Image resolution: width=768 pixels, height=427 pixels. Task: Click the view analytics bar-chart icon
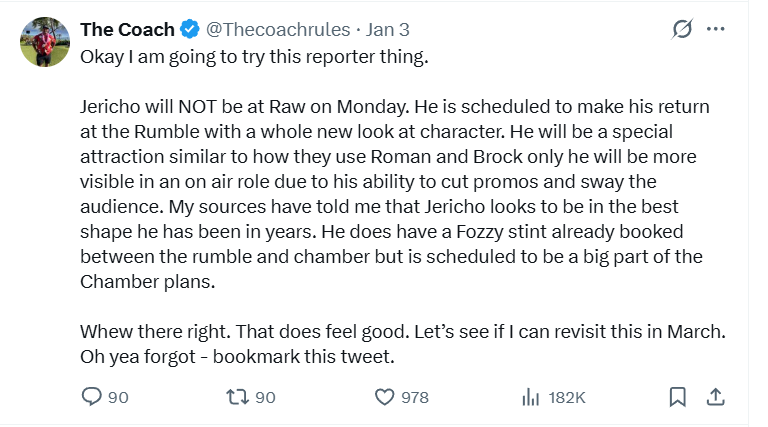[531, 397]
